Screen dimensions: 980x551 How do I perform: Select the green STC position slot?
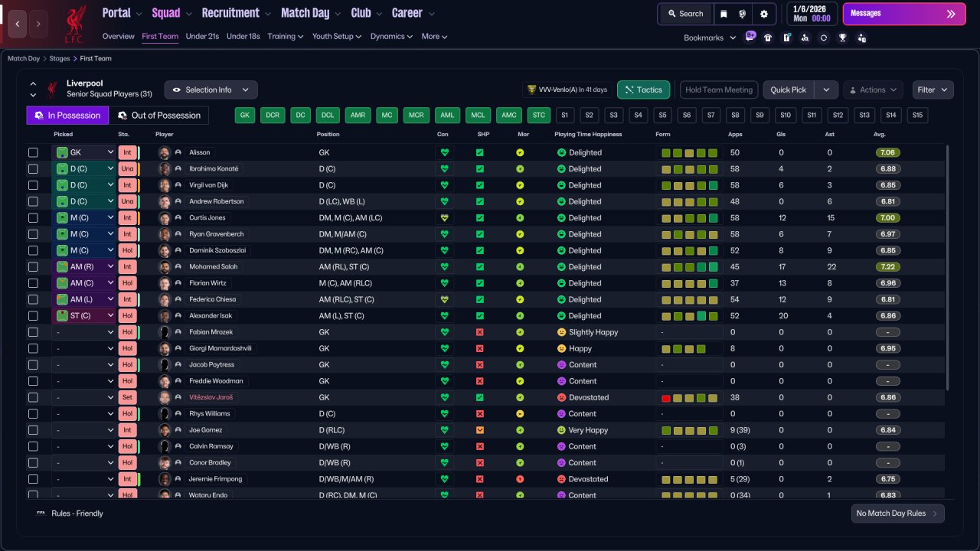click(539, 116)
